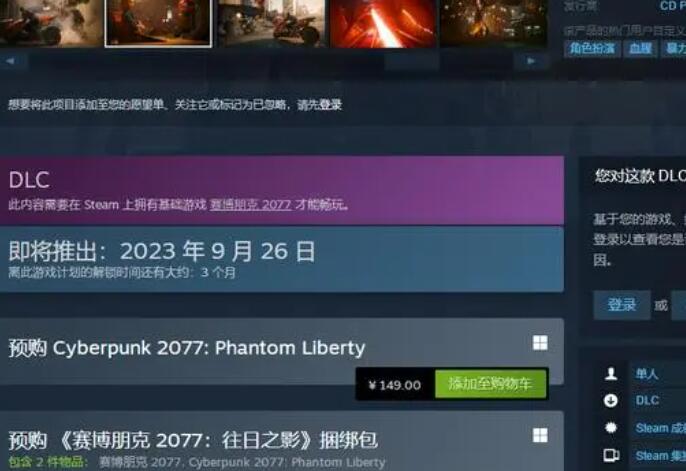Image resolution: width=686 pixels, height=471 pixels.
Task: Click the Windows icon beside the bundle preorder
Action: tap(540, 435)
